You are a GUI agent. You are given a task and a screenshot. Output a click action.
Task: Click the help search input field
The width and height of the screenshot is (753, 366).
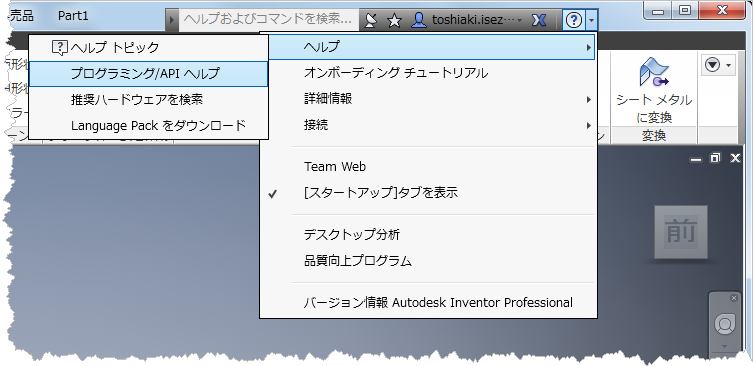[268, 20]
